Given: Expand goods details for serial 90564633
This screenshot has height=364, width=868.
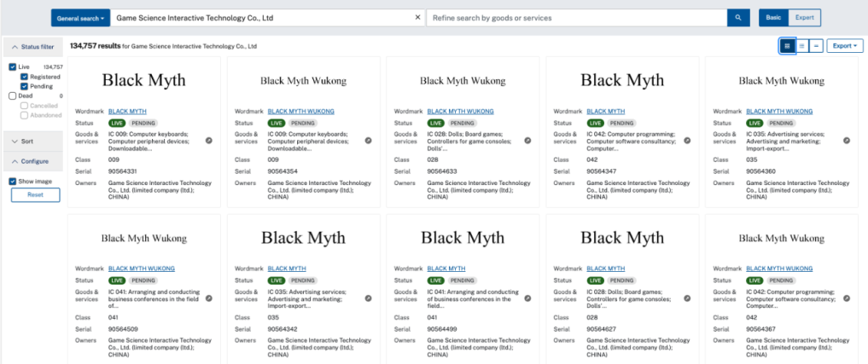Looking at the screenshot, I should pyautogui.click(x=527, y=141).
